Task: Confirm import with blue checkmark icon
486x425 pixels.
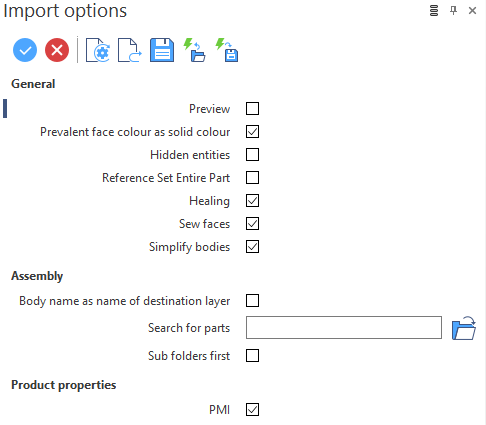Action: tap(25, 50)
